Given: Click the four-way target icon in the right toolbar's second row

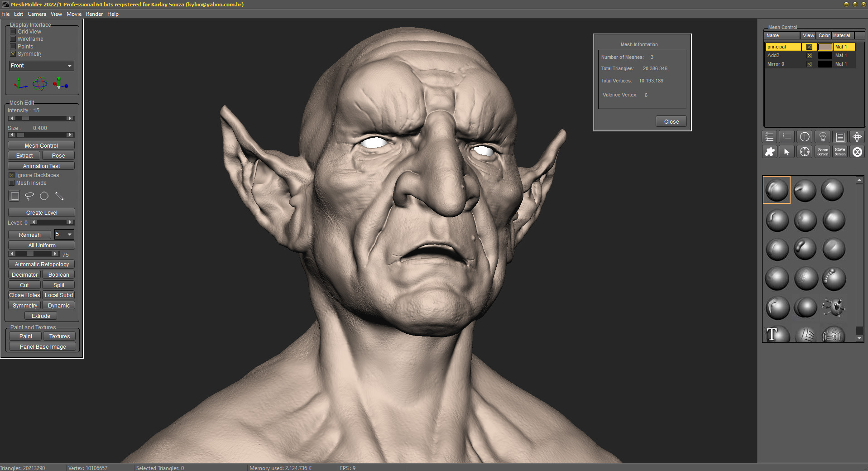Looking at the screenshot, I should (x=805, y=152).
